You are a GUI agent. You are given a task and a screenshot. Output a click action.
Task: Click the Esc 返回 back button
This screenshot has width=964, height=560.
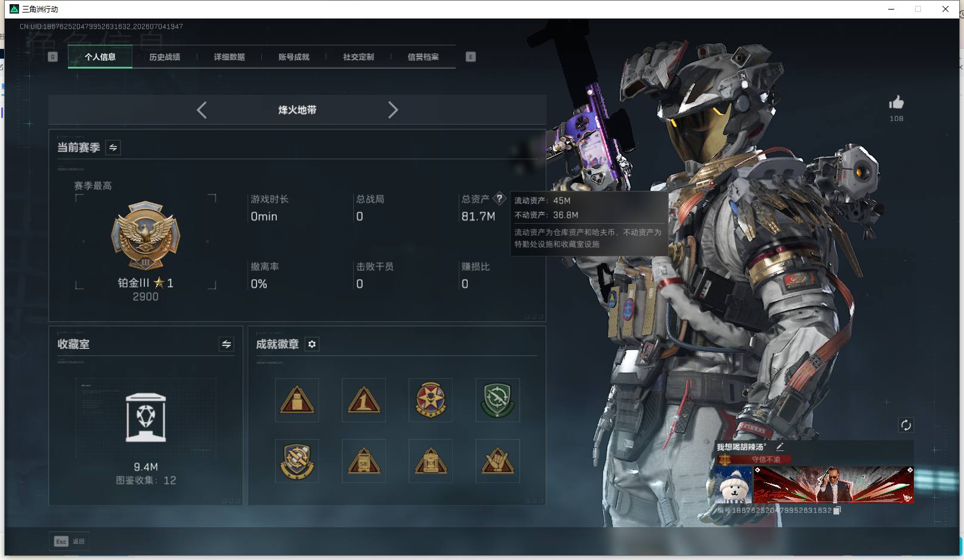[69, 542]
